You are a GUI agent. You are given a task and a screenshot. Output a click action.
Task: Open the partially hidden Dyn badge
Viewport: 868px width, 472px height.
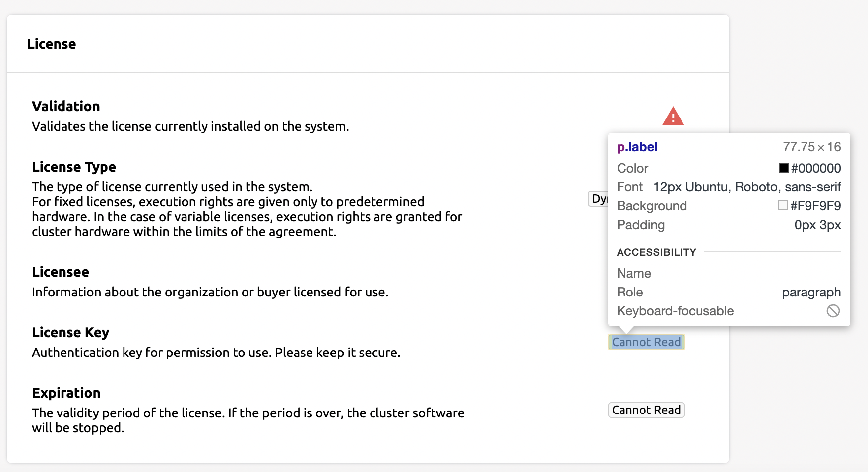pyautogui.click(x=598, y=199)
